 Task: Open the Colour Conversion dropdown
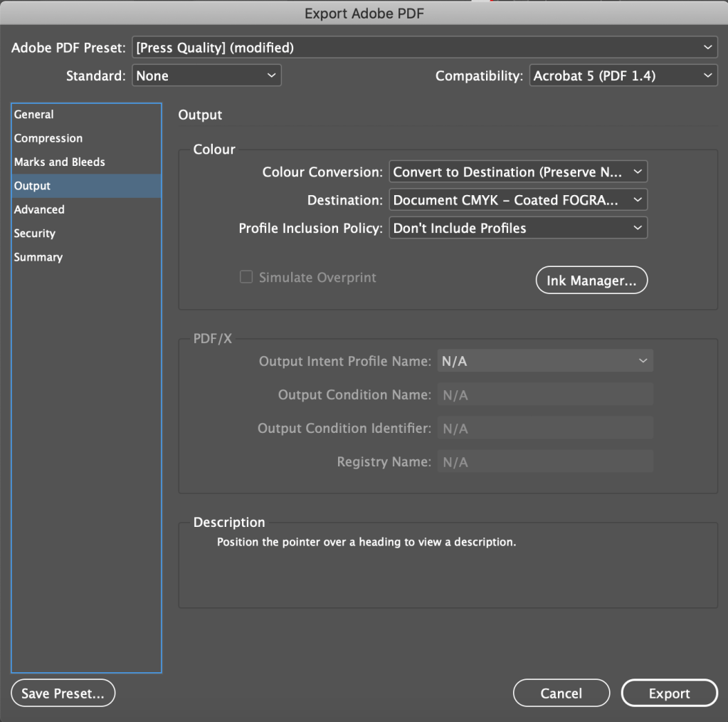pos(518,172)
